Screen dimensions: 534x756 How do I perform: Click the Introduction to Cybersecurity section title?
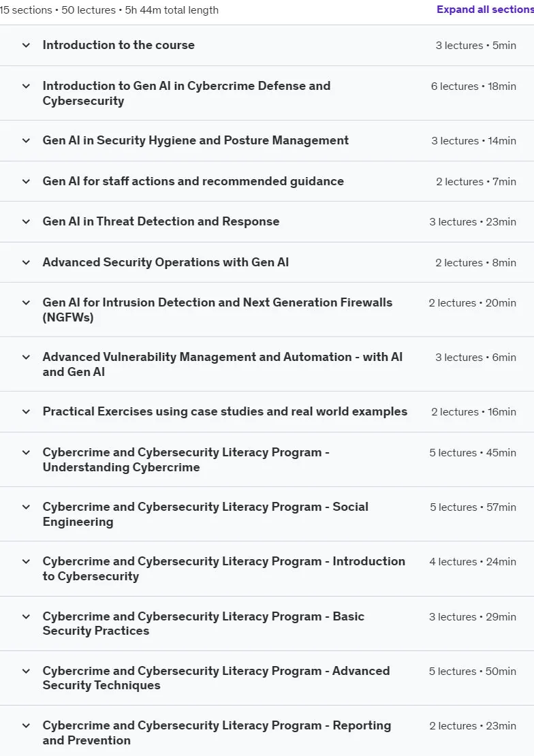click(224, 569)
